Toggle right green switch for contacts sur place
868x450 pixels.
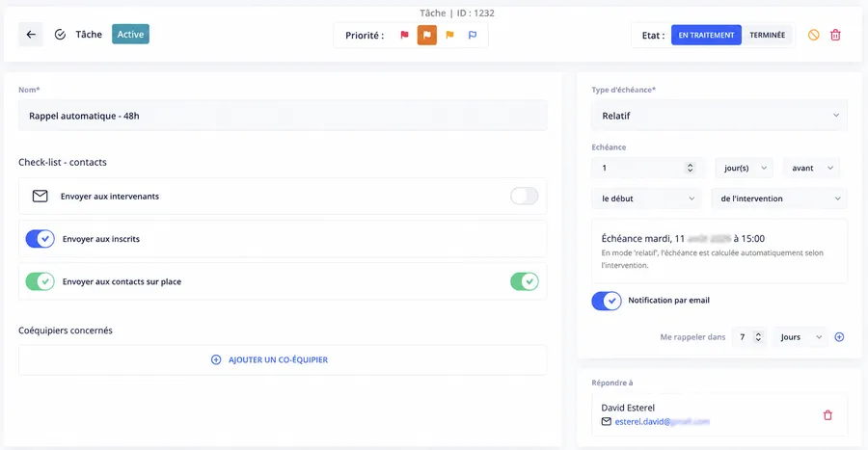(525, 281)
